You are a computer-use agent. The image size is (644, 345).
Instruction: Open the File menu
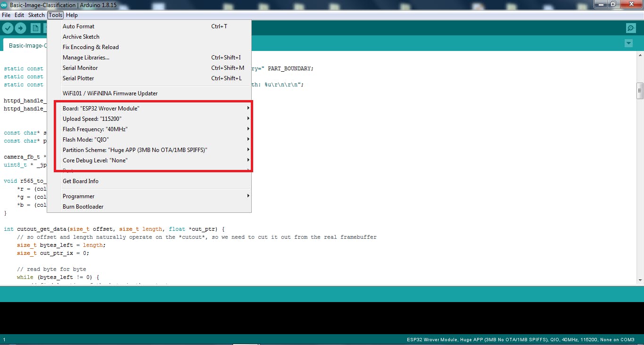[x=6, y=15]
